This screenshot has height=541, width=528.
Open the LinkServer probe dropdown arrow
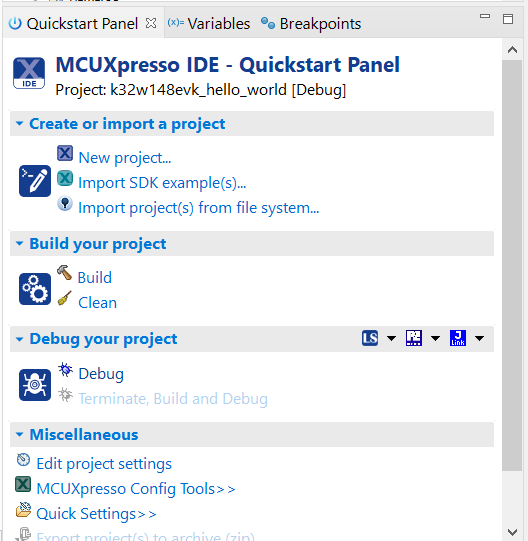coord(391,338)
